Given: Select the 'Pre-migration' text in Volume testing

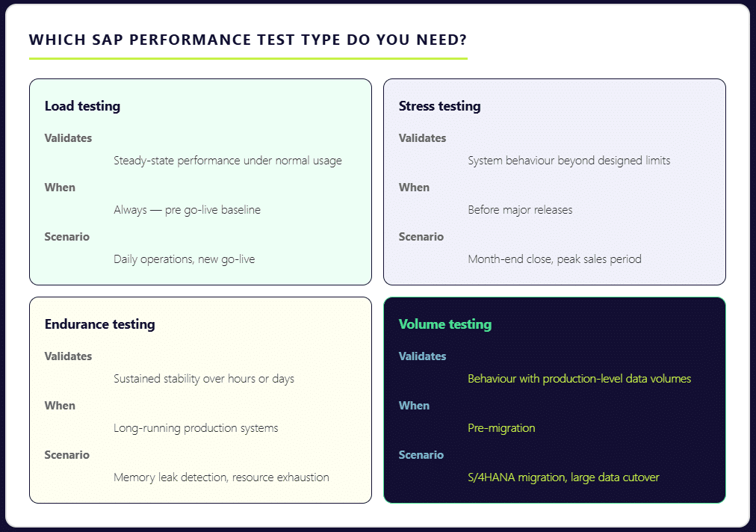Looking at the screenshot, I should pyautogui.click(x=501, y=428).
